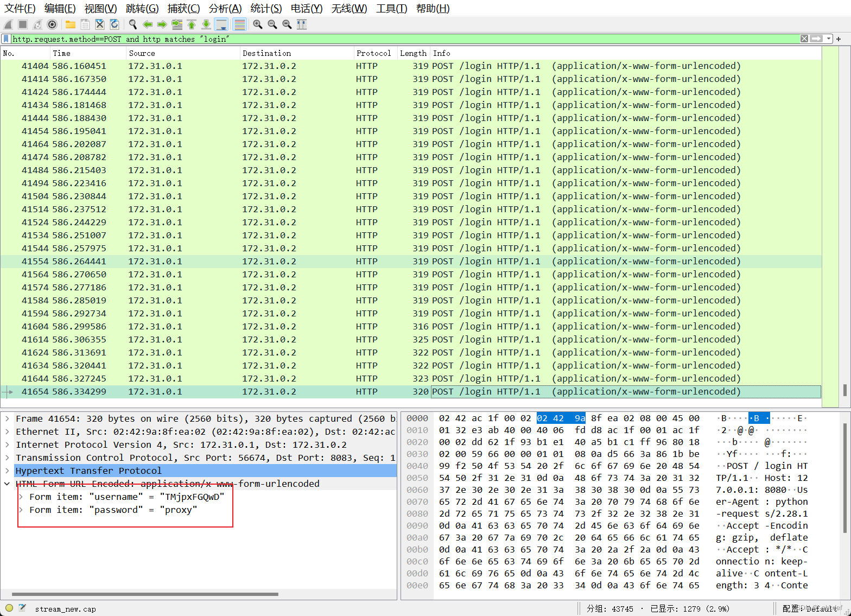Sort by the Length column header
Screen dimensions: 851x616
tap(414, 53)
